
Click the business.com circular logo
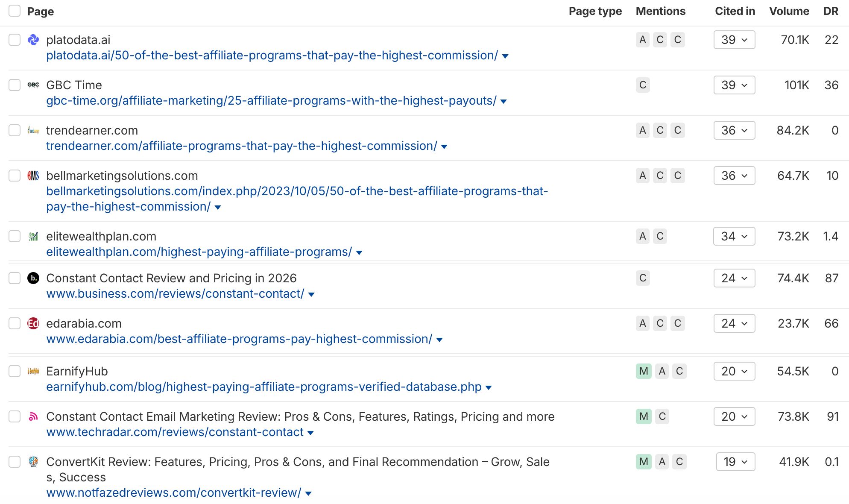coord(34,278)
